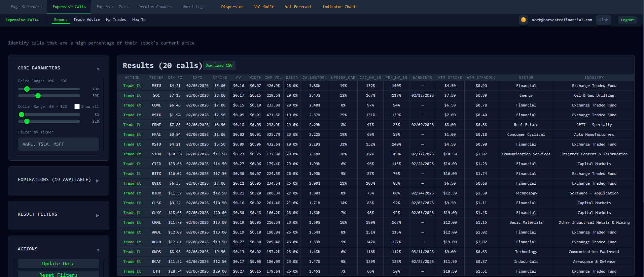Click Trade It for SOC

tap(132, 95)
